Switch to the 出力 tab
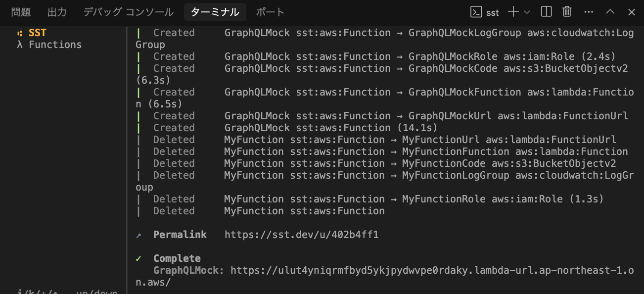644x294 pixels. (56, 11)
